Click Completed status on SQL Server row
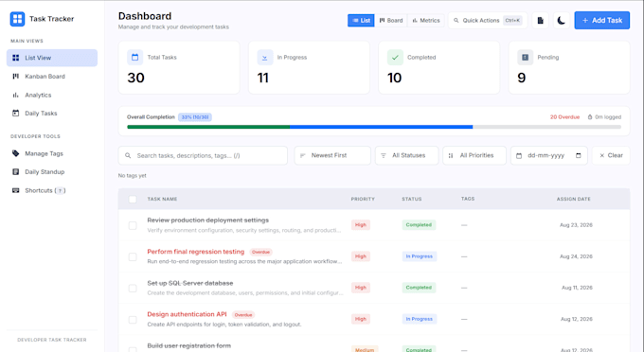 click(x=419, y=288)
